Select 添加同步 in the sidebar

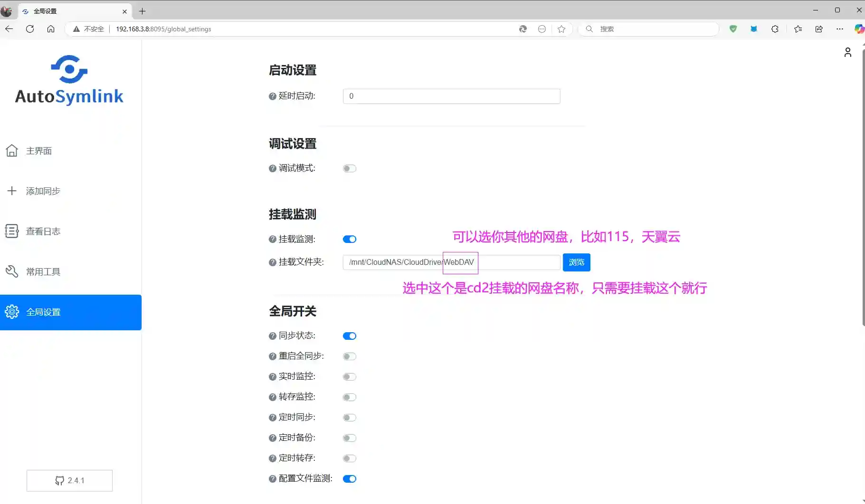[x=42, y=191]
